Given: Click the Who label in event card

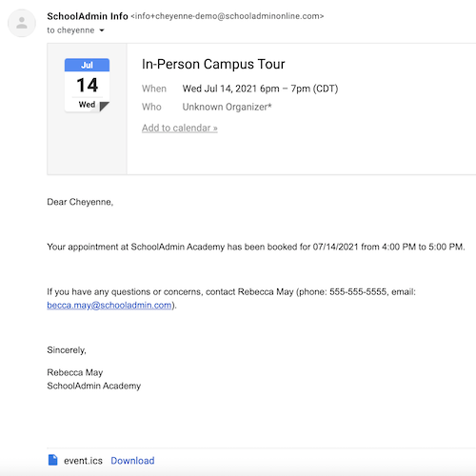Looking at the screenshot, I should tap(151, 107).
